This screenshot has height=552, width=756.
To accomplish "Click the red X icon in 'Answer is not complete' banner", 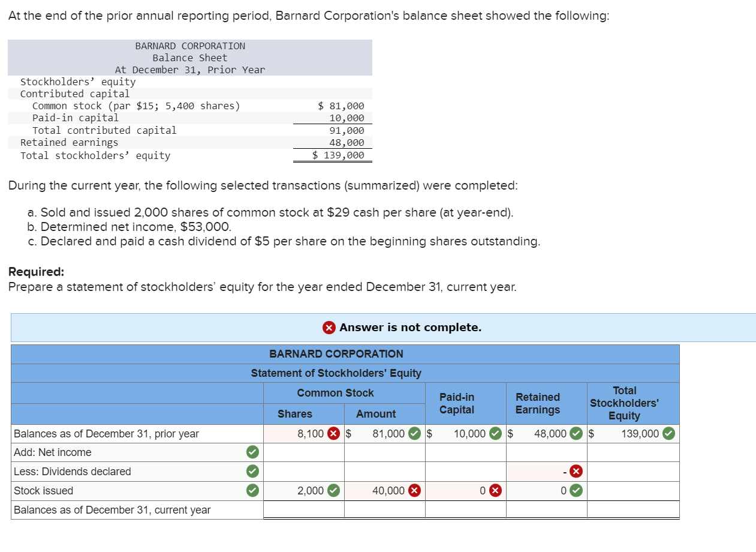I will 329,328.
